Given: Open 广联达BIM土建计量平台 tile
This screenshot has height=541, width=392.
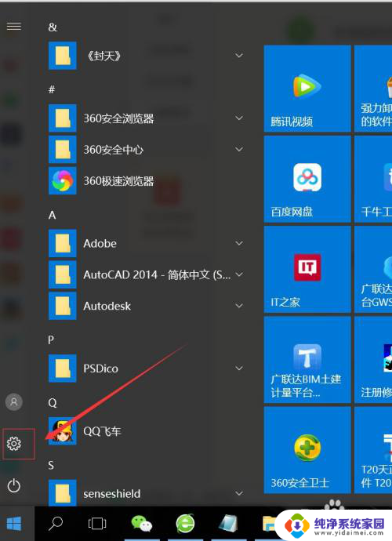Looking at the screenshot, I should (x=307, y=360).
